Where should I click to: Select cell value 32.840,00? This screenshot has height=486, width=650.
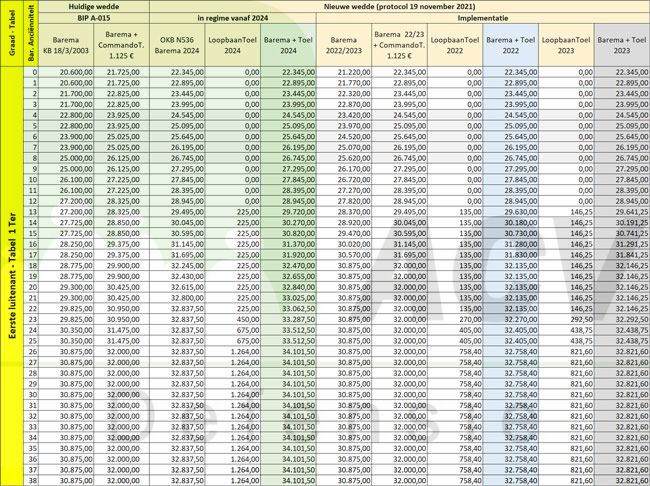[x=299, y=287]
